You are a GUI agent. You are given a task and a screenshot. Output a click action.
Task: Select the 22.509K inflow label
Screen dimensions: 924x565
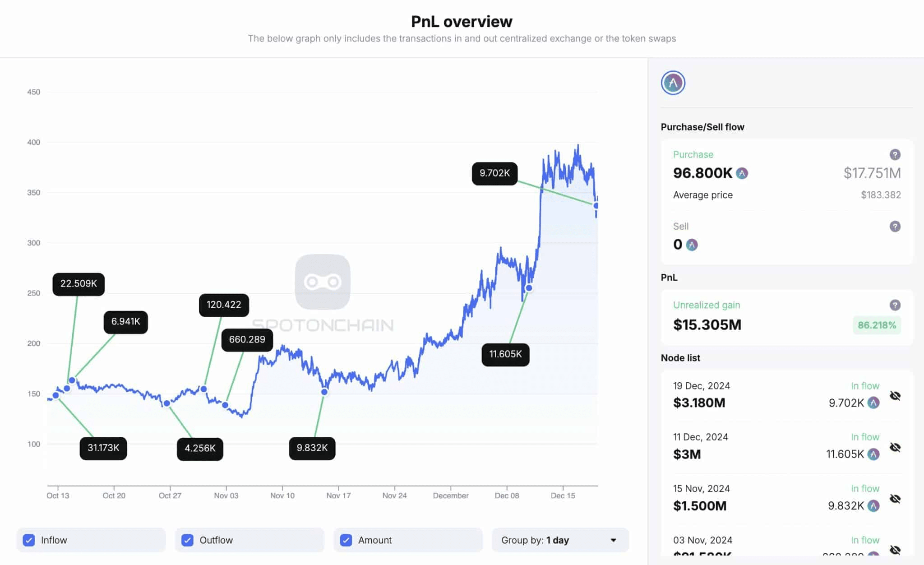point(79,284)
